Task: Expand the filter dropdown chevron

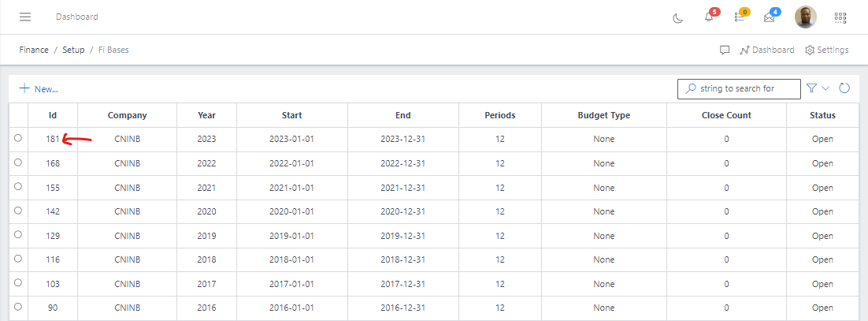Action: (825, 88)
